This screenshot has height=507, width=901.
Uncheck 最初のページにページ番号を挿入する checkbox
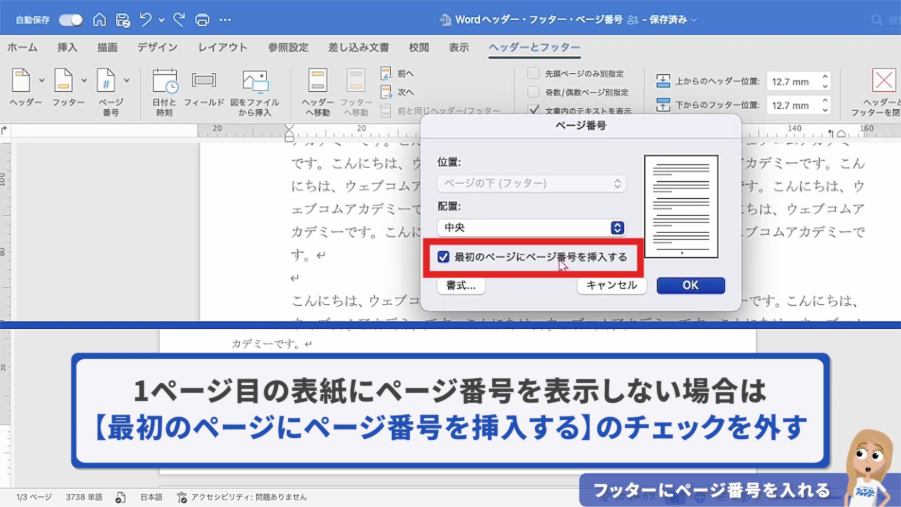click(444, 257)
